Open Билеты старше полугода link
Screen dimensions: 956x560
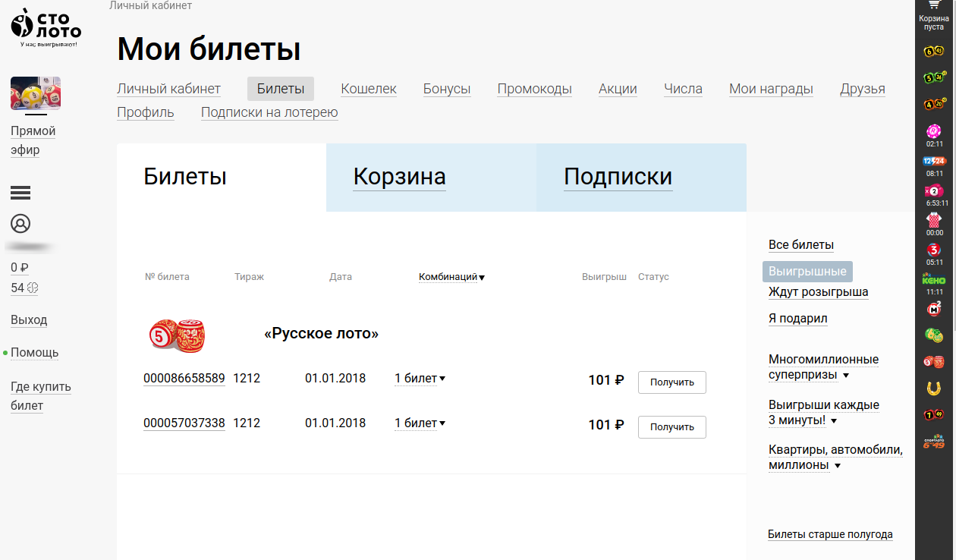[830, 534]
